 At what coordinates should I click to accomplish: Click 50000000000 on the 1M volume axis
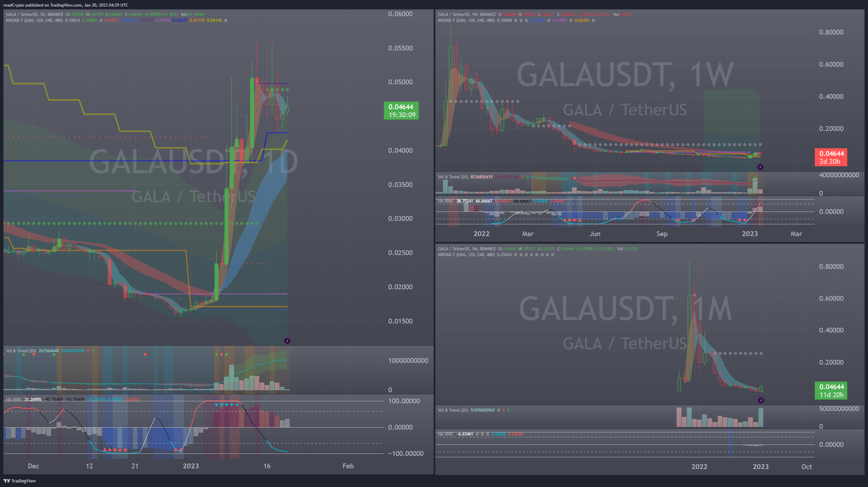point(839,409)
